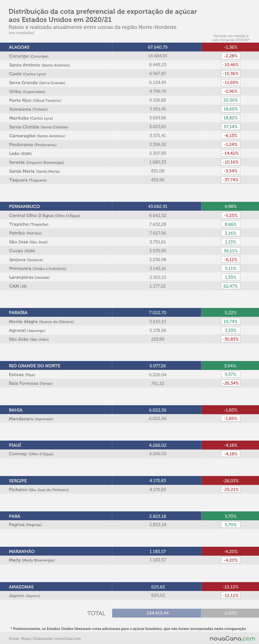Click the São João -30,83% box
Image resolution: width=259 pixels, height=644 pixels.
pyautogui.click(x=230, y=339)
